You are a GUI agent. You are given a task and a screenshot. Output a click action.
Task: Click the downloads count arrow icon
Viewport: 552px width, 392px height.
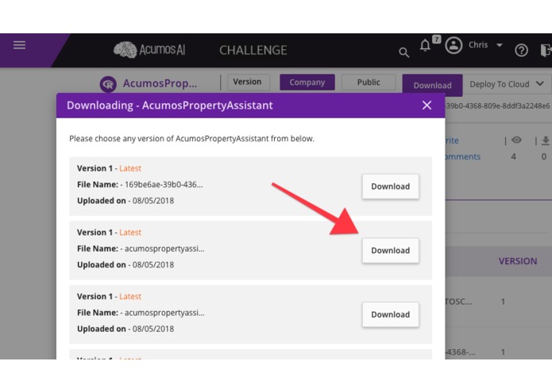[x=546, y=140]
